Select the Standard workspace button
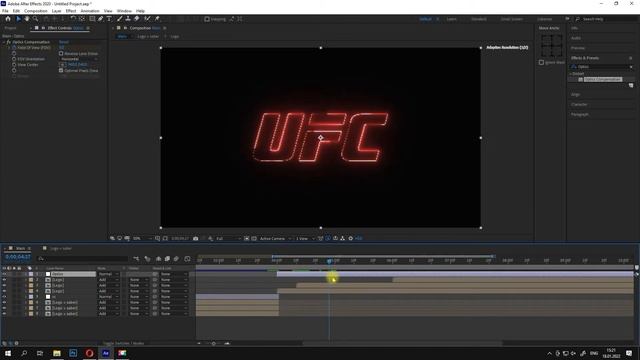This screenshot has width=640, height=360. point(479,19)
